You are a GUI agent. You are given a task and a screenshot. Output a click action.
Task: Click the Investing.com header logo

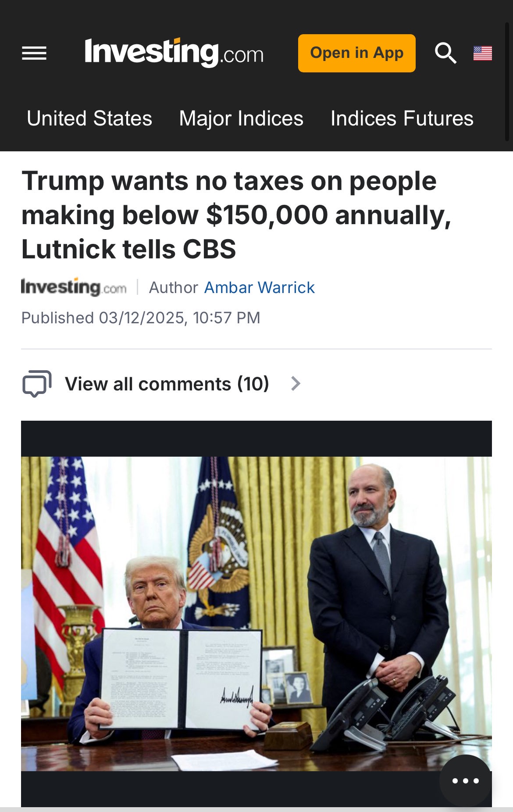point(174,53)
